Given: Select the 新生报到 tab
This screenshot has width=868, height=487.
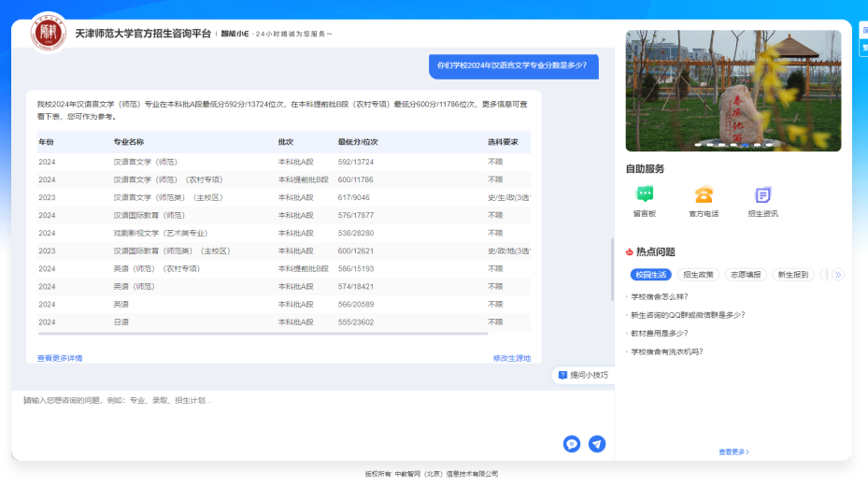Looking at the screenshot, I should [x=793, y=275].
